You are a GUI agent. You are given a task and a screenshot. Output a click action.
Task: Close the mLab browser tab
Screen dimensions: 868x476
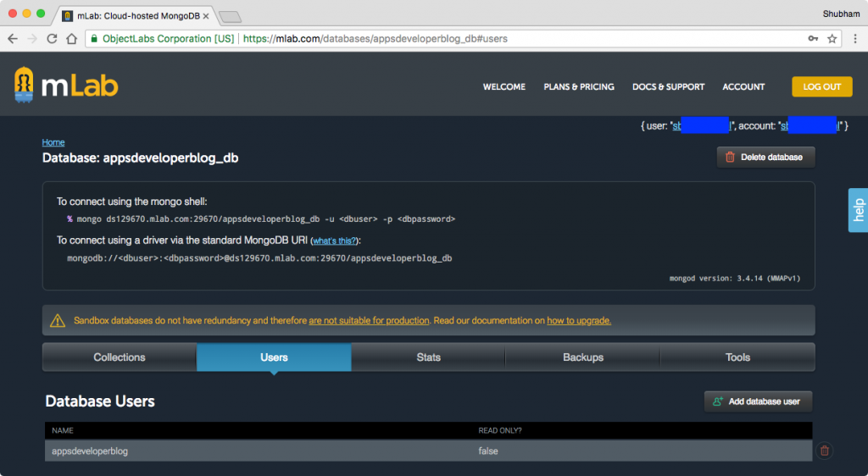click(x=206, y=16)
